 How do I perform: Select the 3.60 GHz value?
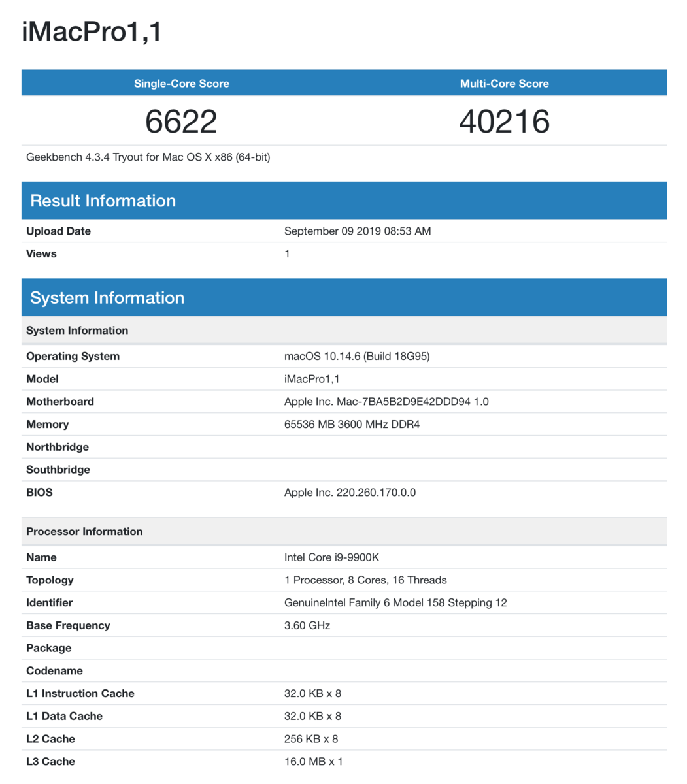pos(307,625)
